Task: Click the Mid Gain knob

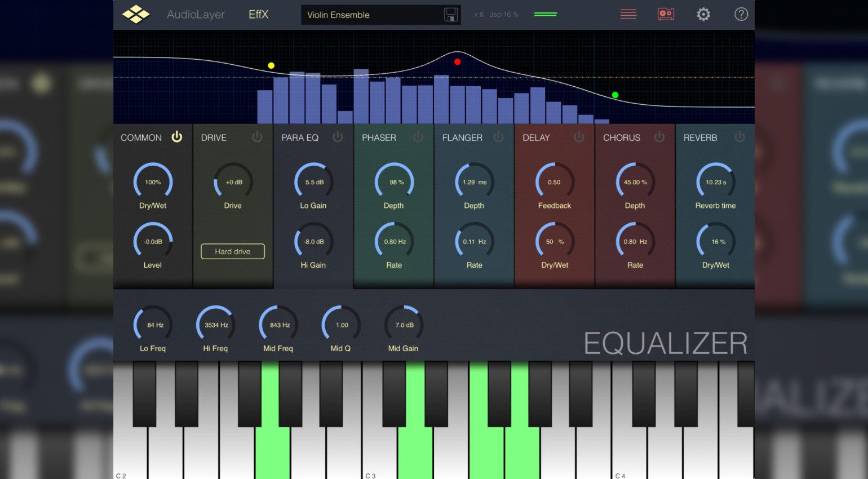Action: [404, 325]
